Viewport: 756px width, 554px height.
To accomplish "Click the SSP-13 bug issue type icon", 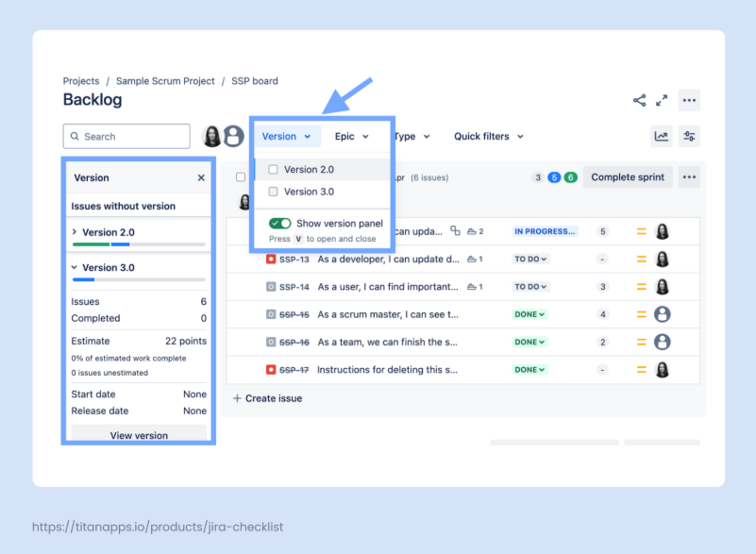I will click(271, 260).
